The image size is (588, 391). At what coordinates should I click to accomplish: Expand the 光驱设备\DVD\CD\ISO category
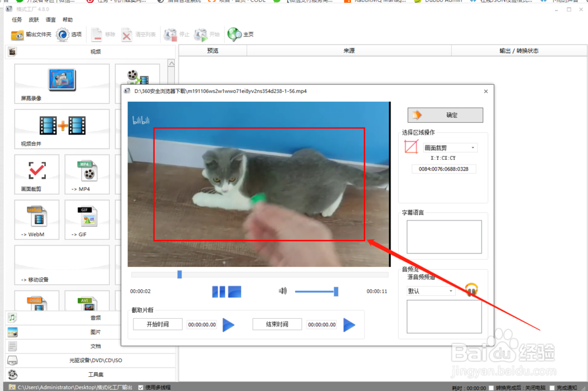91,360
